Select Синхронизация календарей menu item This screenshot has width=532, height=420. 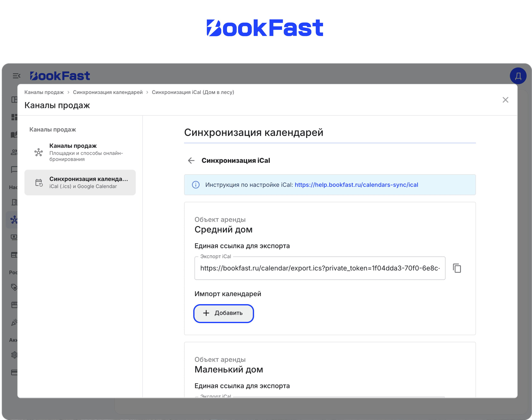pos(80,183)
